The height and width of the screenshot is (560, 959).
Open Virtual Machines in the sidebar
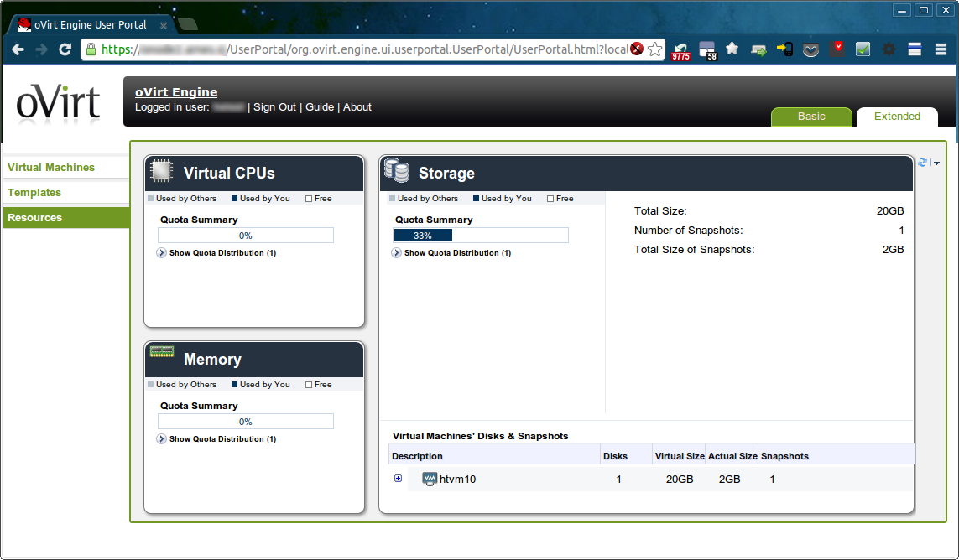click(51, 168)
